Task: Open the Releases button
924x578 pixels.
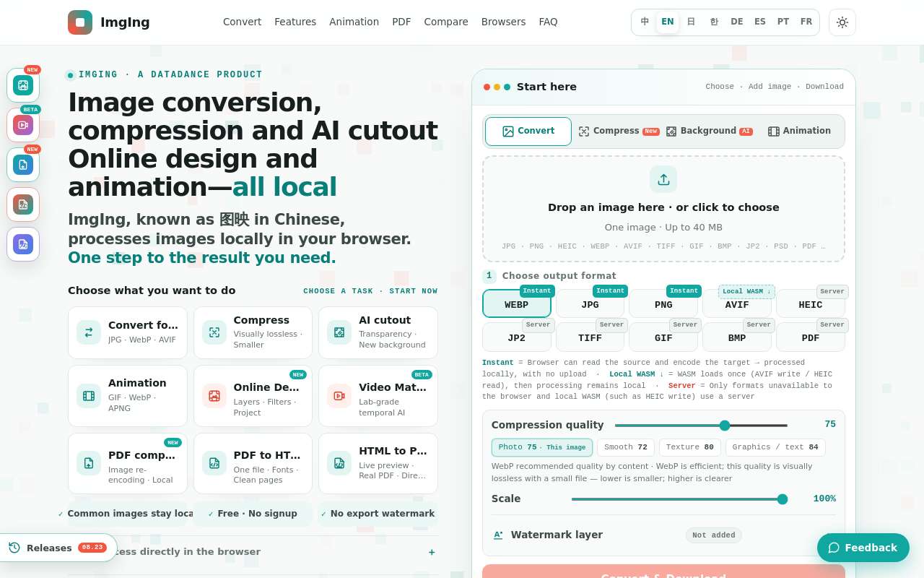Action: tap(58, 548)
